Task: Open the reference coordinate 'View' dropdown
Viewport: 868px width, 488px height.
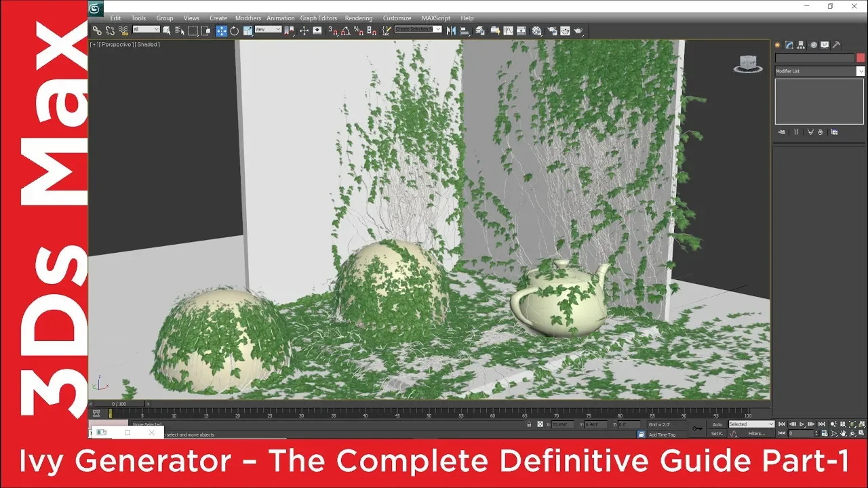Action: (268, 29)
